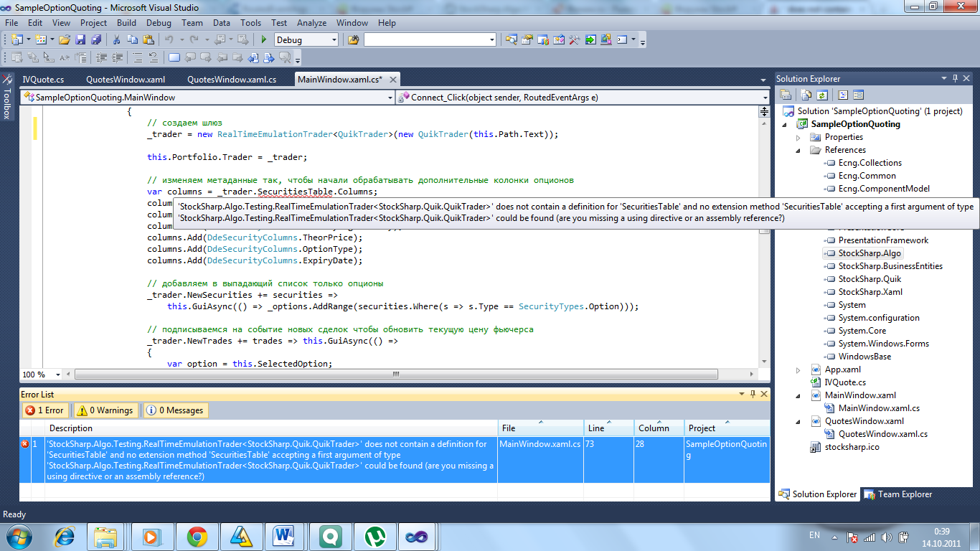The image size is (980, 551).
Task: Sort error list by File column
Action: click(540, 428)
